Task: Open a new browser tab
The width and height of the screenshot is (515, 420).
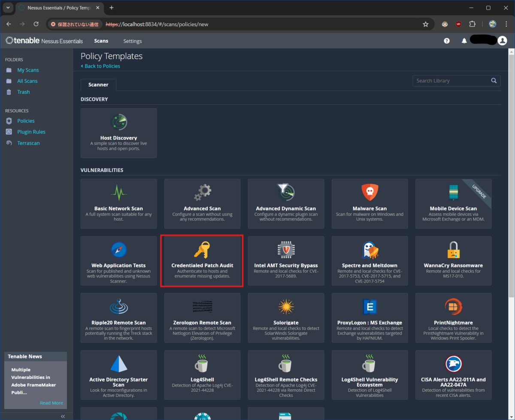Action: (x=112, y=8)
